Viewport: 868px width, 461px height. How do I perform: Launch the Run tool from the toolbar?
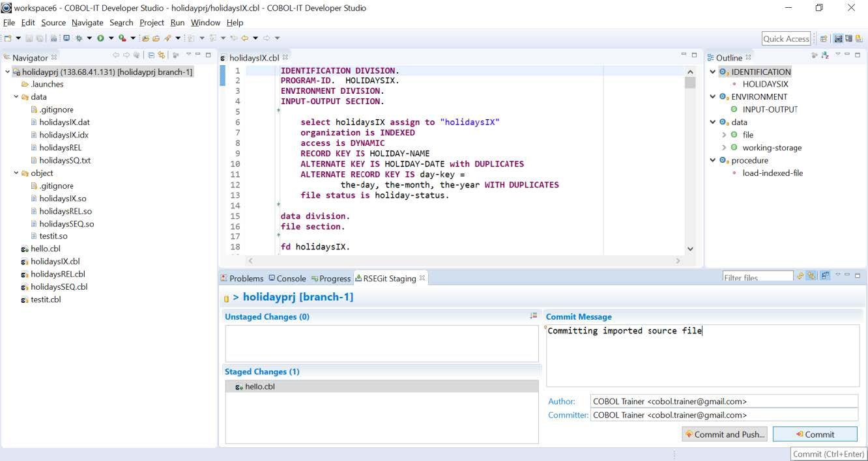coord(101,38)
